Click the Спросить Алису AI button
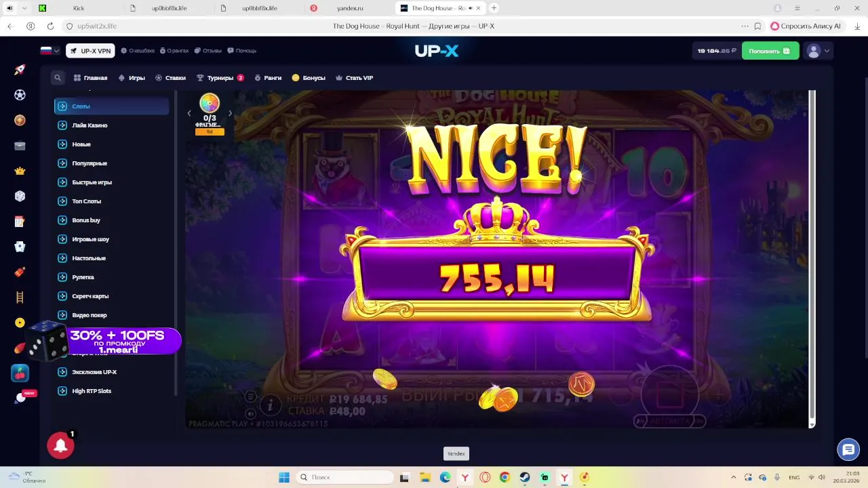 point(806,26)
